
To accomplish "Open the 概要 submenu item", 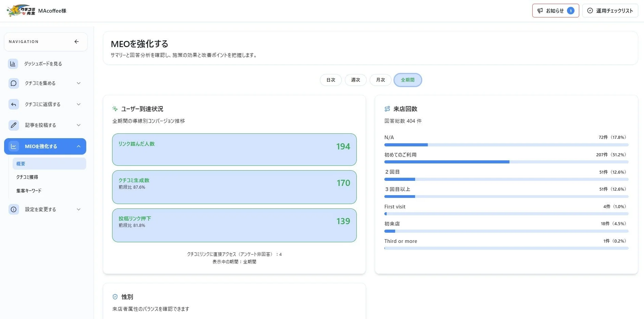I will [x=49, y=164].
